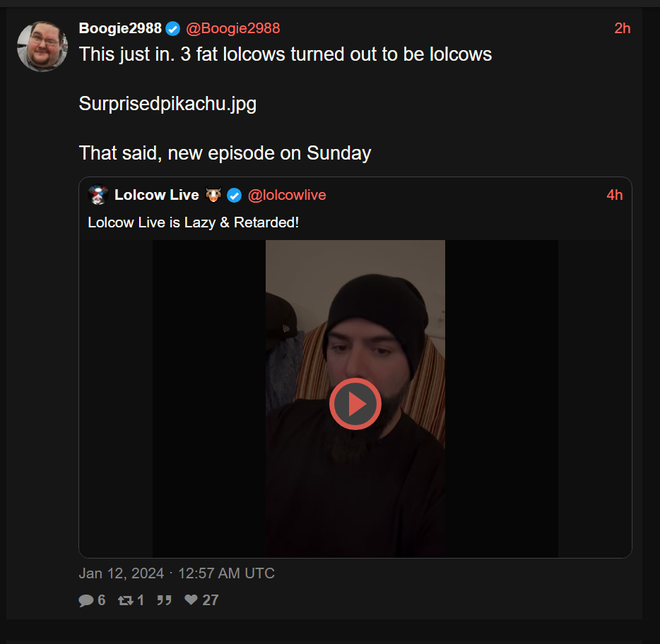This screenshot has height=644, width=660.
Task: Click the retweet icon showing 1
Action: pyautogui.click(x=125, y=600)
